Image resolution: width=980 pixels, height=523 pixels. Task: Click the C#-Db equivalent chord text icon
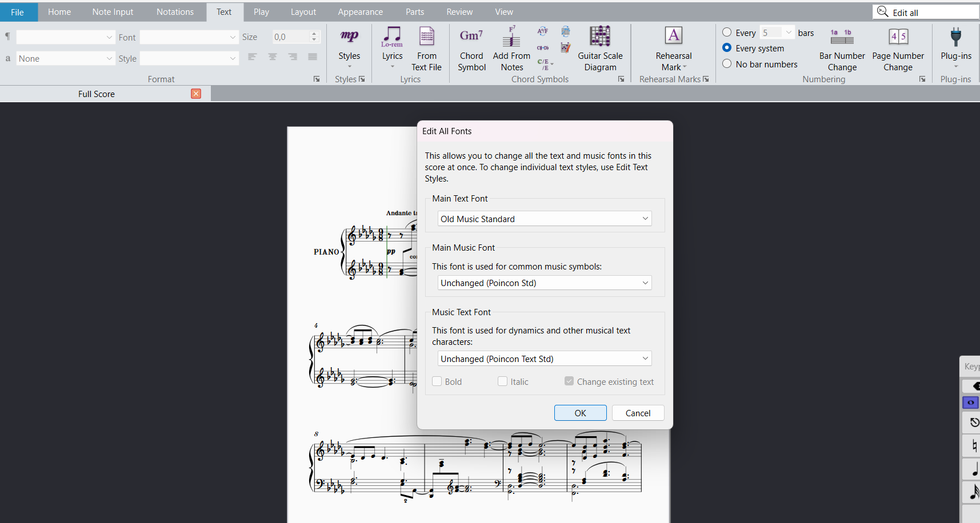click(542, 48)
